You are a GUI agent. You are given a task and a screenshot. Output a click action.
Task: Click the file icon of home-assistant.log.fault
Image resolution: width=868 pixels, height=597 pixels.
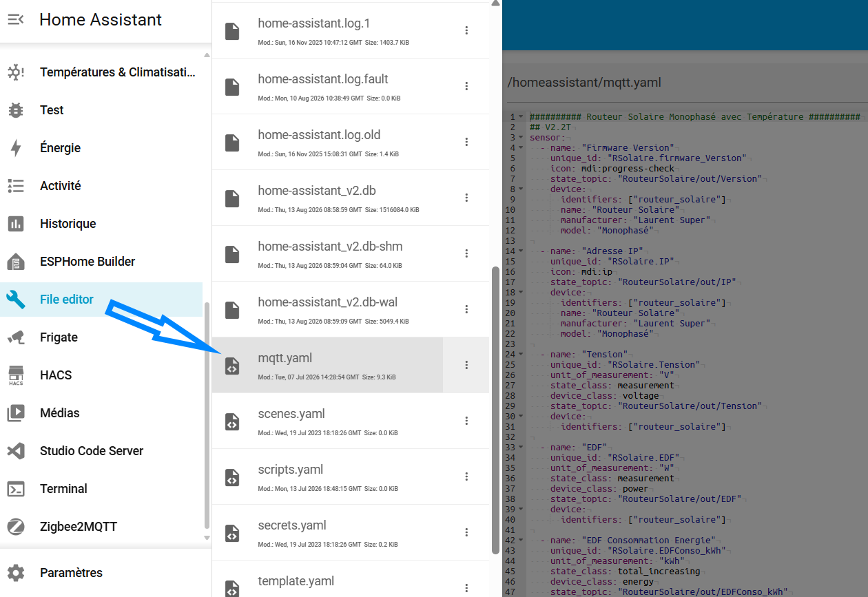click(x=232, y=87)
